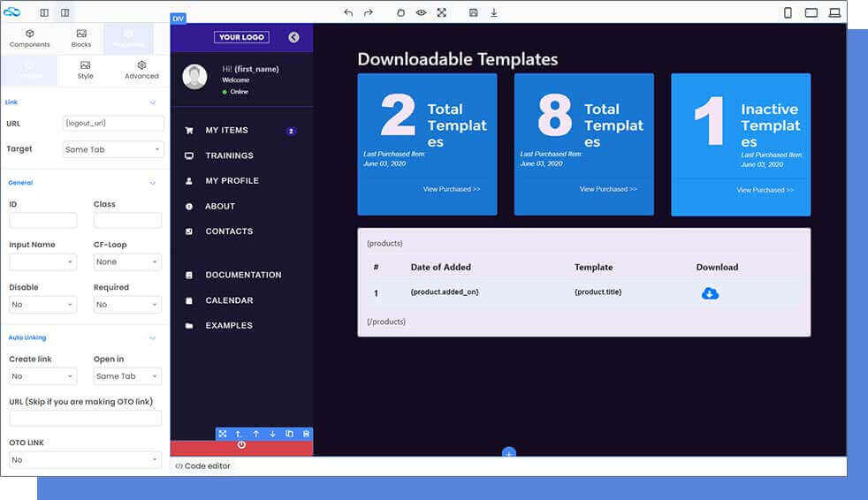This screenshot has width=868, height=500.
Task: Open the Open in dropdown
Action: pyautogui.click(x=127, y=376)
